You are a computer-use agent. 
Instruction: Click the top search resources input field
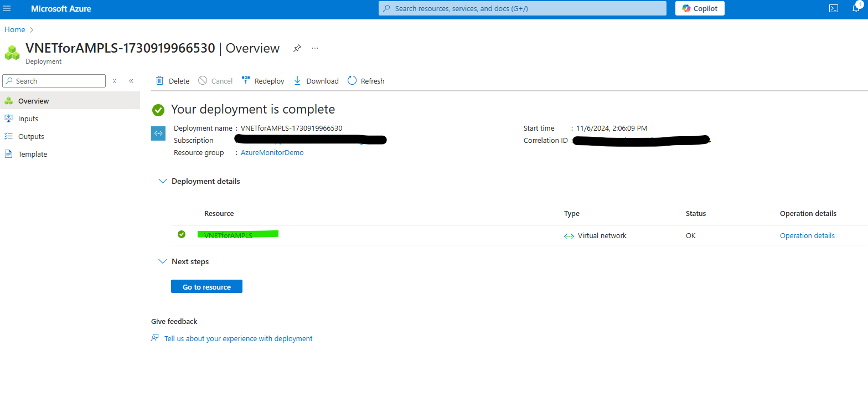pos(522,8)
